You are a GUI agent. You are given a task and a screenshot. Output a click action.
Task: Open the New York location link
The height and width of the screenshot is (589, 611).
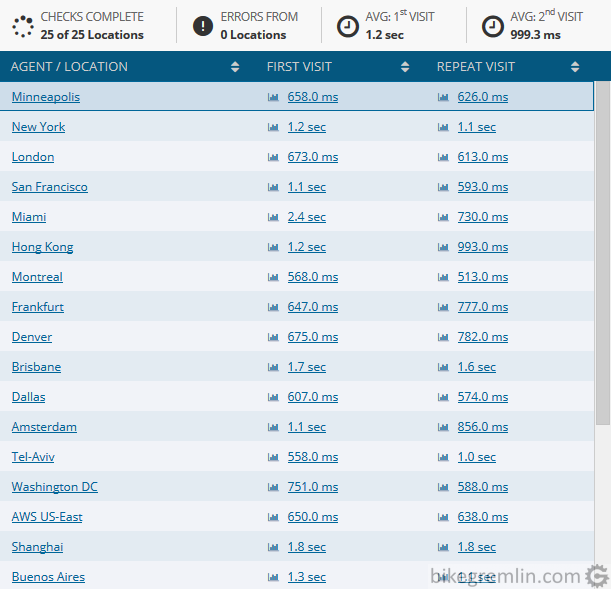click(x=39, y=127)
